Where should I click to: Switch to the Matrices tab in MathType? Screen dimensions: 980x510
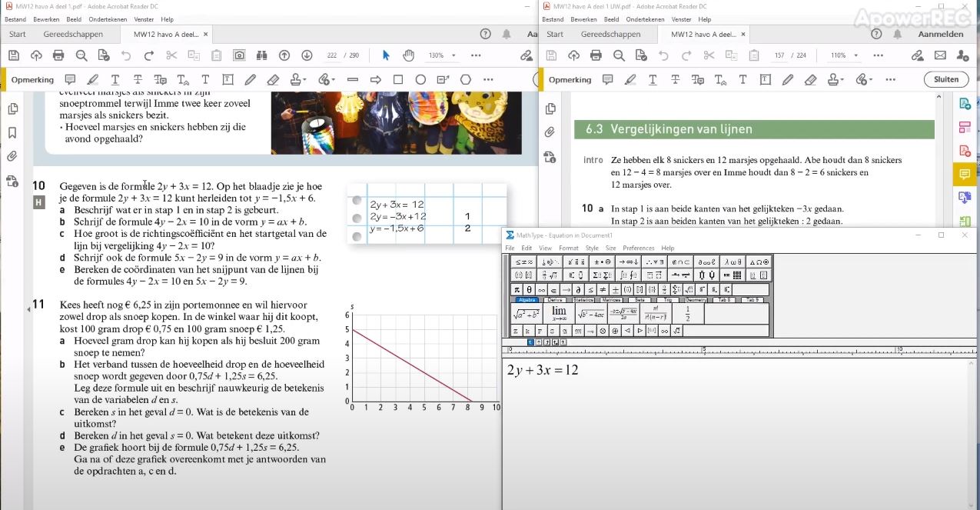(x=612, y=300)
